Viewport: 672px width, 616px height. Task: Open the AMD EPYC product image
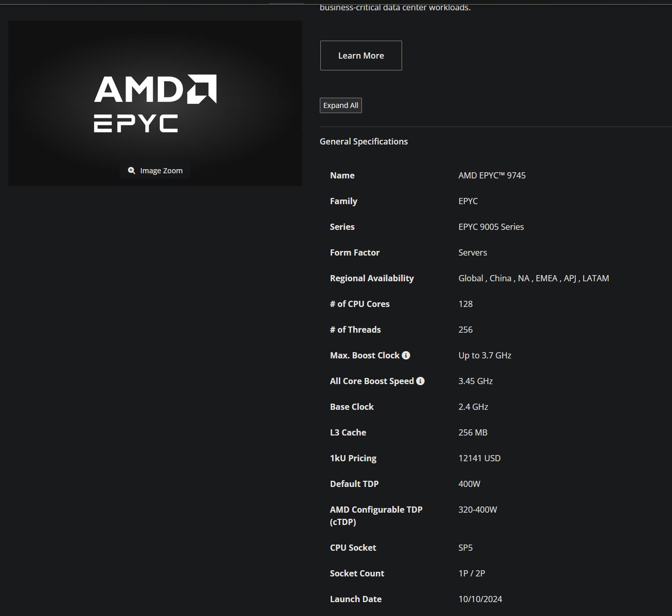155,103
